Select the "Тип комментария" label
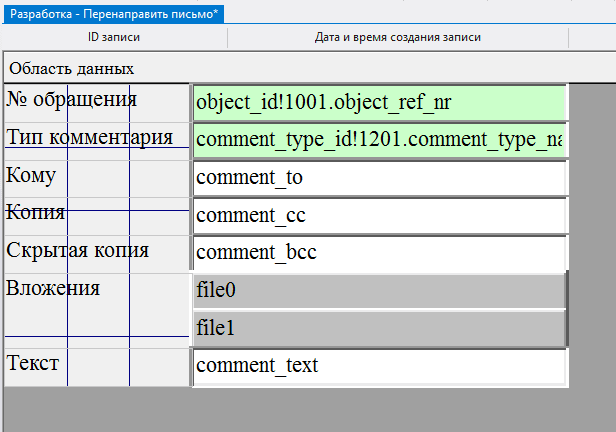The image size is (616, 432). [90, 138]
